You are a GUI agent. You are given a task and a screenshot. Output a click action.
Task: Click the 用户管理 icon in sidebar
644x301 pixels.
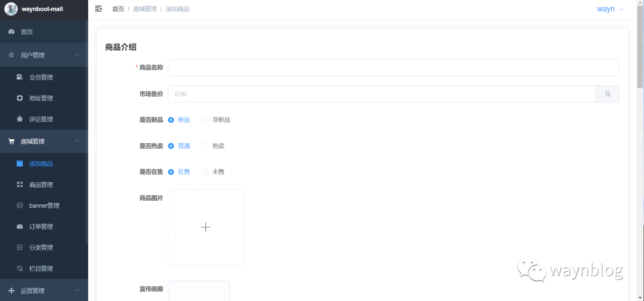11,55
